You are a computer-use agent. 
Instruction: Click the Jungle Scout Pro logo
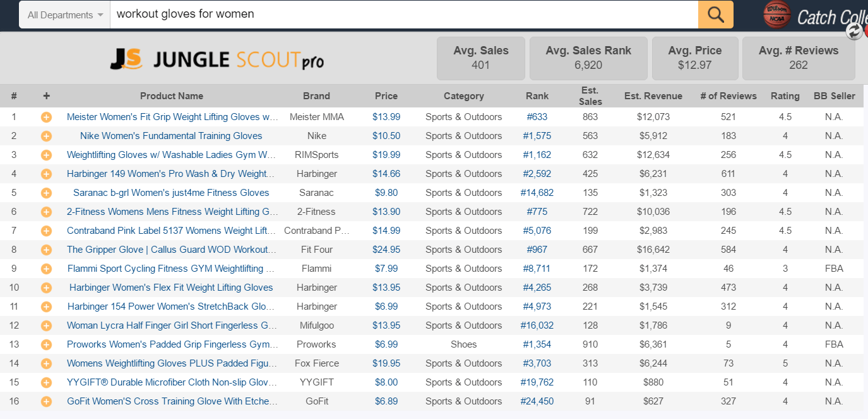click(x=217, y=59)
